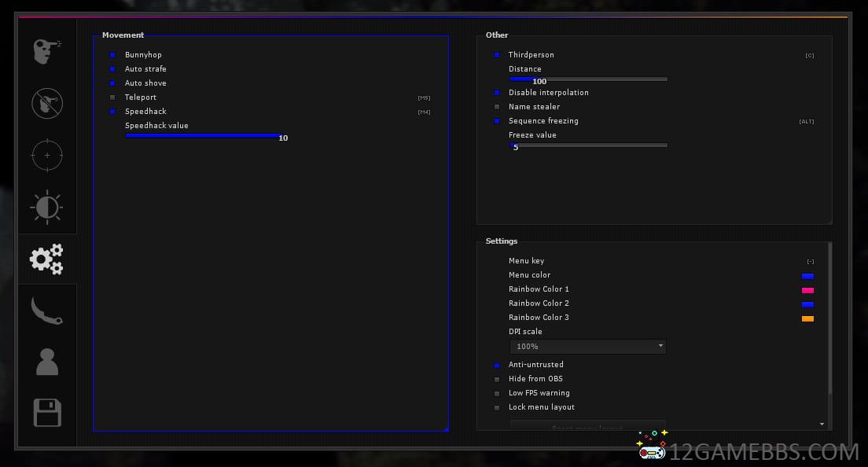Image resolution: width=868 pixels, height=467 pixels.
Task: Enable the Teleport checkbox
Action: tap(112, 97)
